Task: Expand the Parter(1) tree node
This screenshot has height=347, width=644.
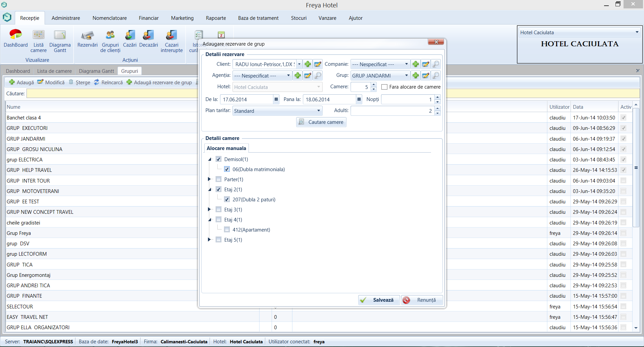Action: (x=209, y=179)
